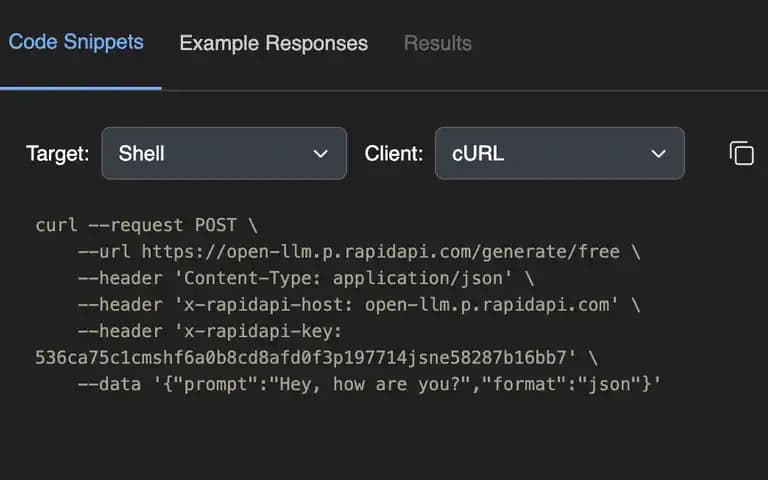
Task: Click the chevron arrow in the cURL dropdown
Action: (658, 154)
